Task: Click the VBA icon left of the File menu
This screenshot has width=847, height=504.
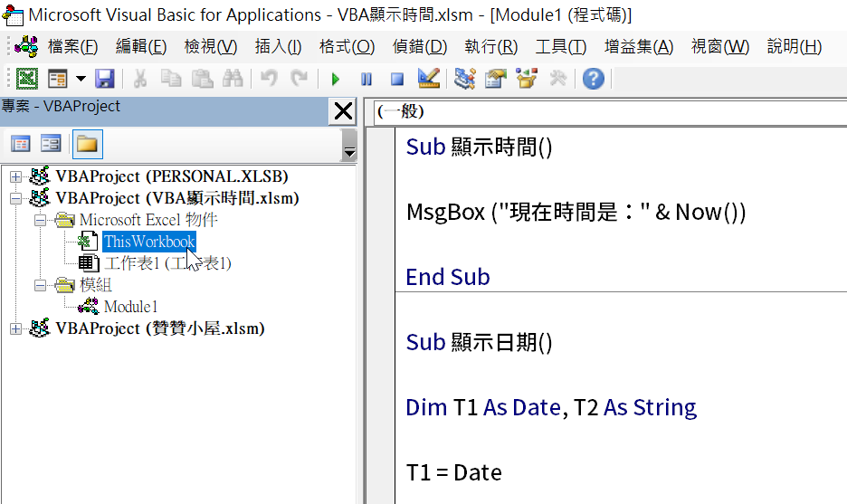Action: click(x=26, y=47)
